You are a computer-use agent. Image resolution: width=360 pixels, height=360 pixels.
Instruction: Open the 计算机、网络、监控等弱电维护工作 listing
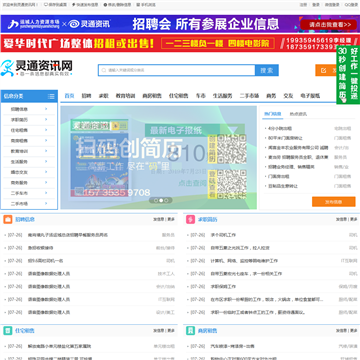click(244, 261)
